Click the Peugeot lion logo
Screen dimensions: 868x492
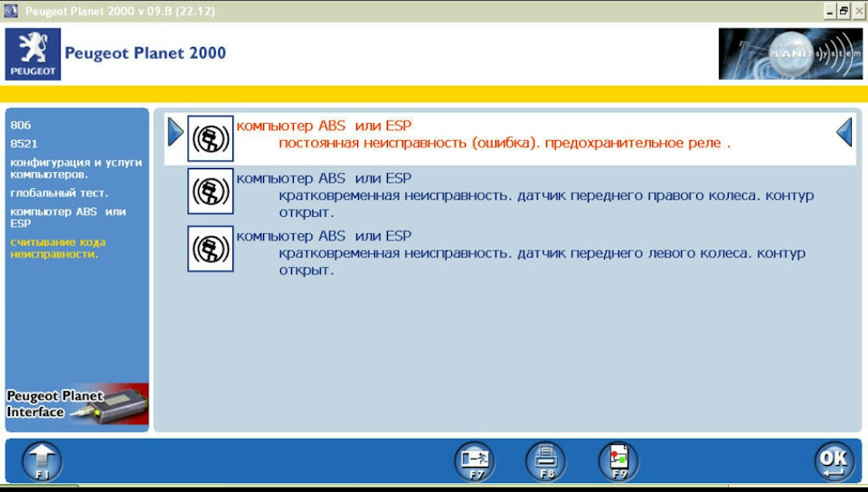click(33, 54)
